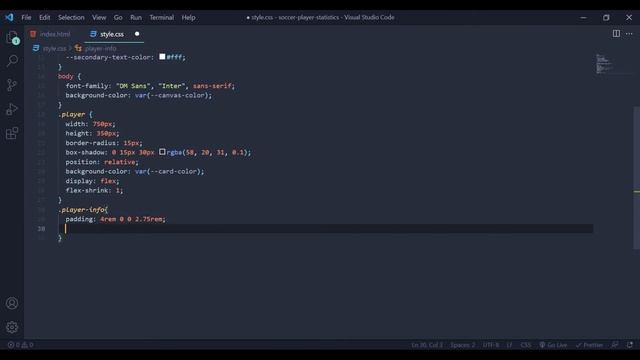Click var(--card-color) value
Screen dimensions: 640x360
tap(168, 171)
